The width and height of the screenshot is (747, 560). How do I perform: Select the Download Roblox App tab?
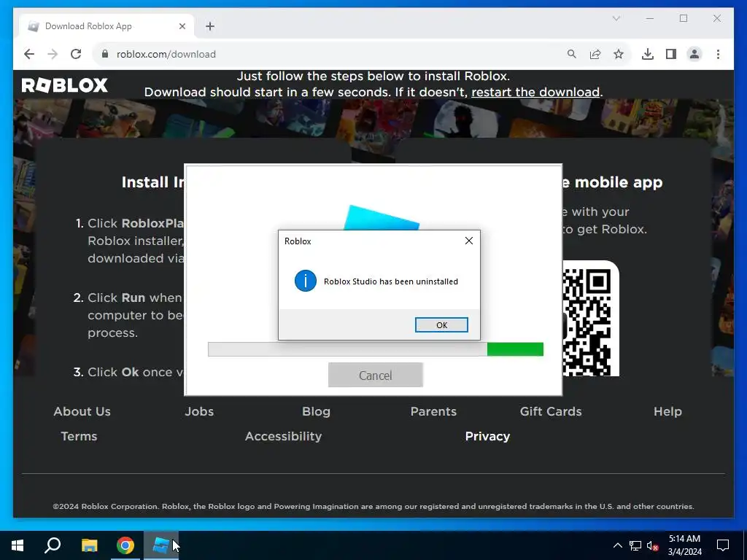(x=107, y=26)
